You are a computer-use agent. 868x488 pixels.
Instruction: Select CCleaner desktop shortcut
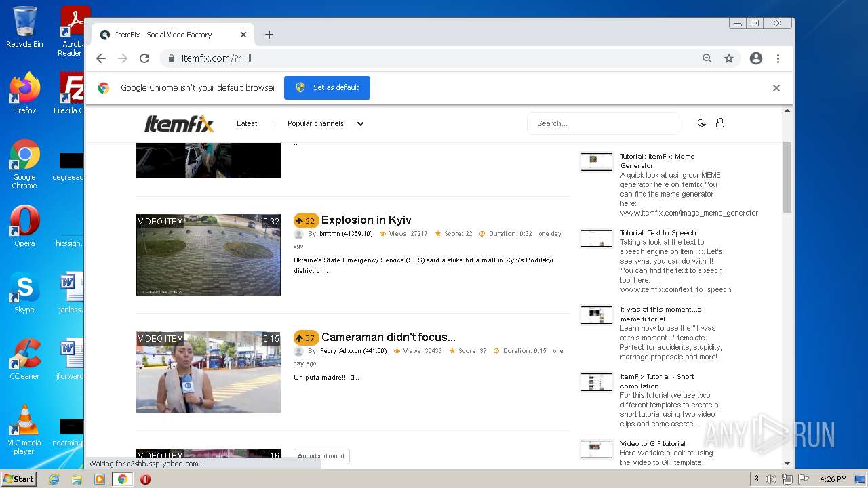tap(24, 359)
